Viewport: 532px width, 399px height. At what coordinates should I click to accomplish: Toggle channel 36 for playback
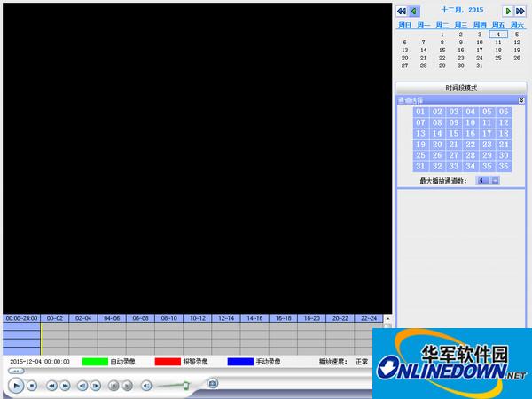point(504,167)
